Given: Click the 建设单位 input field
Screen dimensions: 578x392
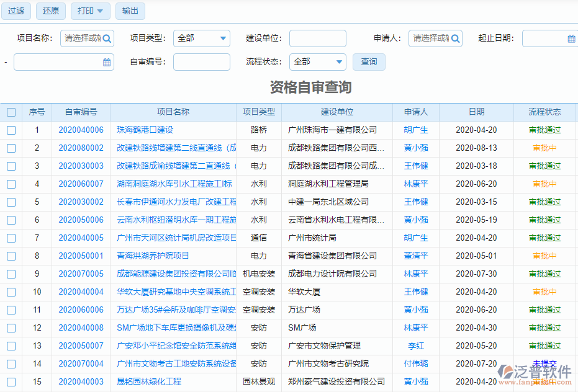Looking at the screenshot, I should 317,38.
